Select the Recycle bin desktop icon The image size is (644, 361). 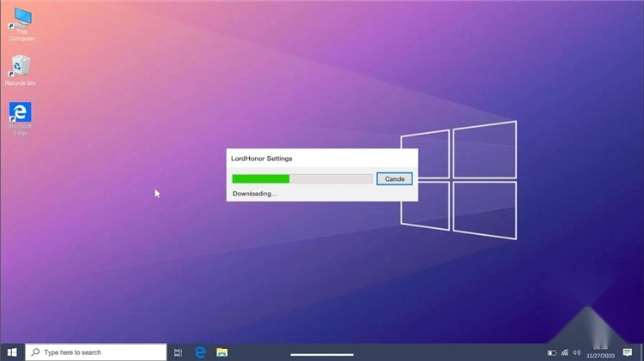point(20,67)
